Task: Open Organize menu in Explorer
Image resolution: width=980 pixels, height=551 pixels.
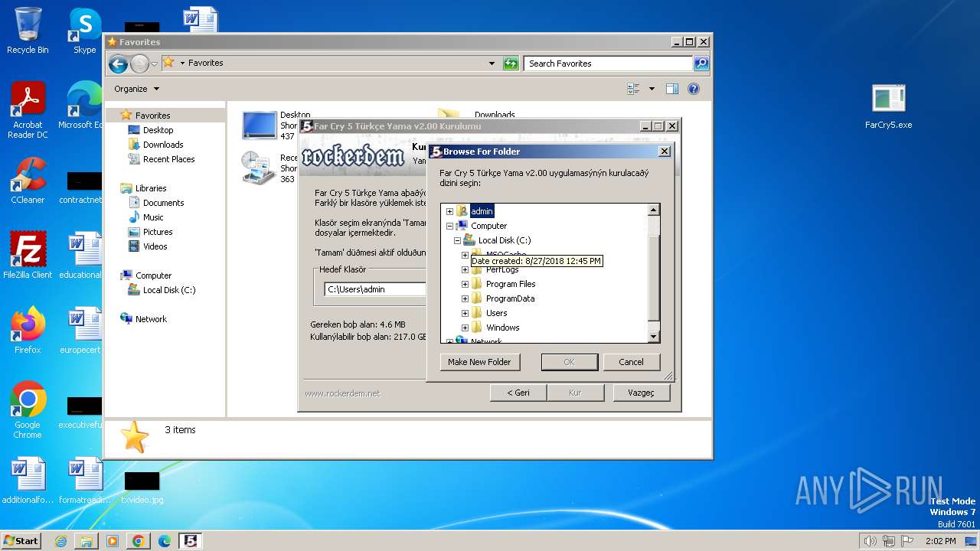Action: click(x=137, y=89)
